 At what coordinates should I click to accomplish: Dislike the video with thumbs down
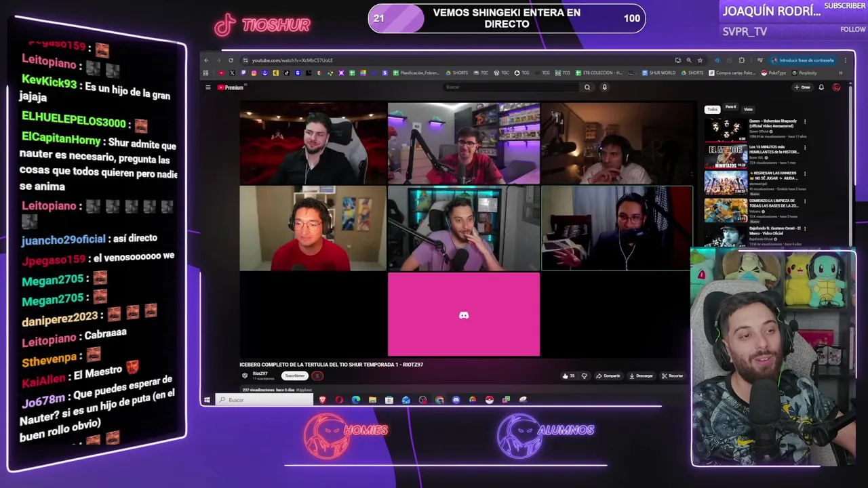point(585,376)
